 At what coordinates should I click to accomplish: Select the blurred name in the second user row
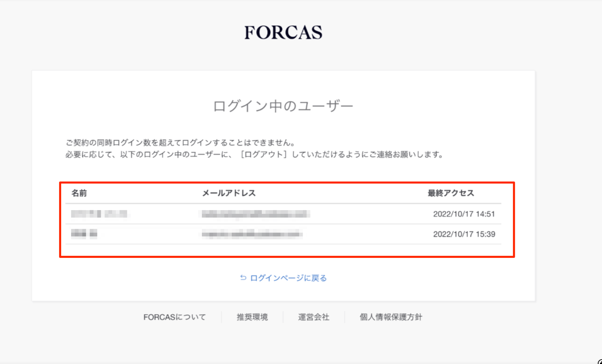click(x=84, y=234)
